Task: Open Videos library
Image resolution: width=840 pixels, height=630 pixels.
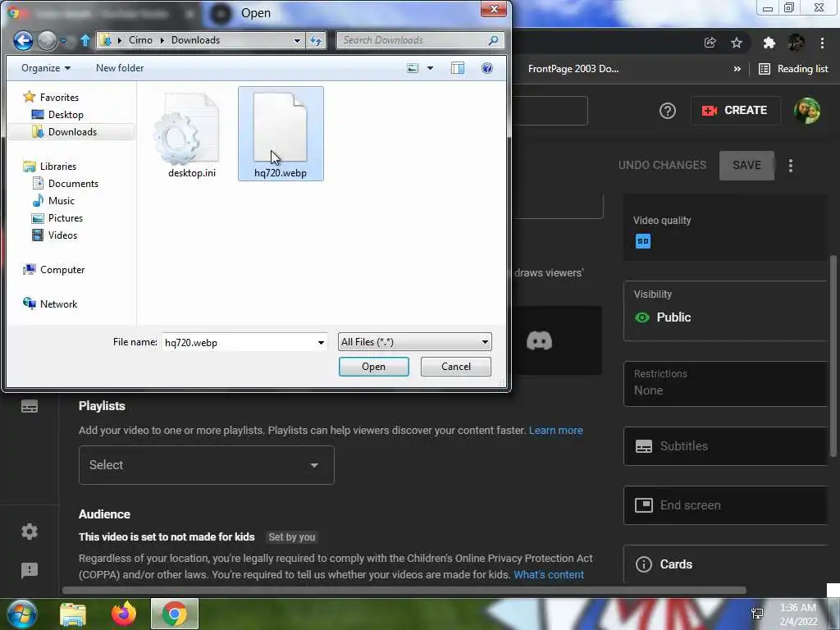Action: (62, 235)
